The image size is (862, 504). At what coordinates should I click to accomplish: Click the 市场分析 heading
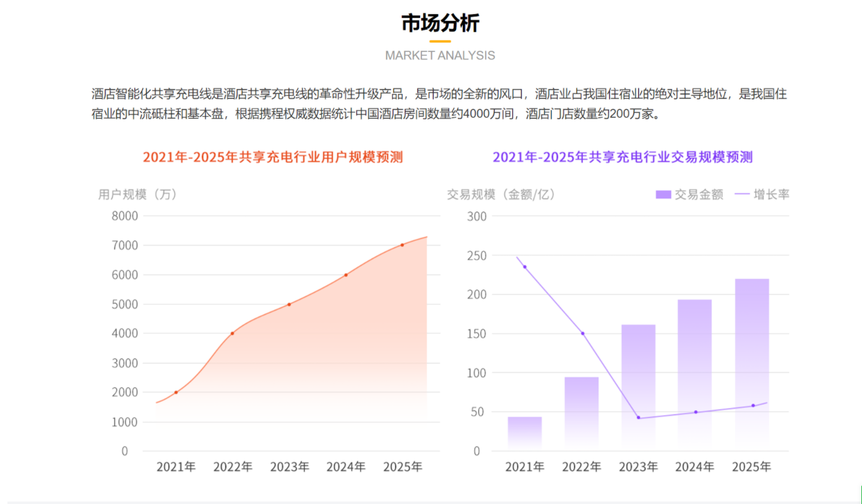point(440,23)
